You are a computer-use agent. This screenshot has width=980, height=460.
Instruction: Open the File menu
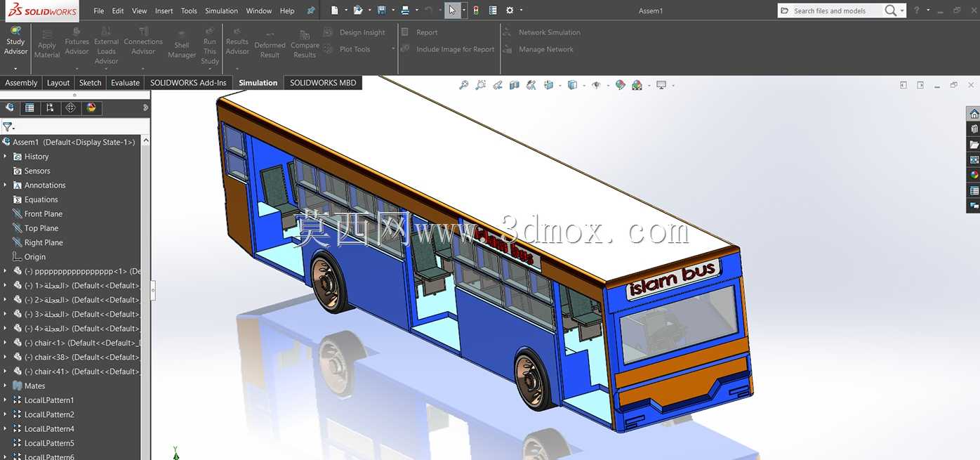99,11
